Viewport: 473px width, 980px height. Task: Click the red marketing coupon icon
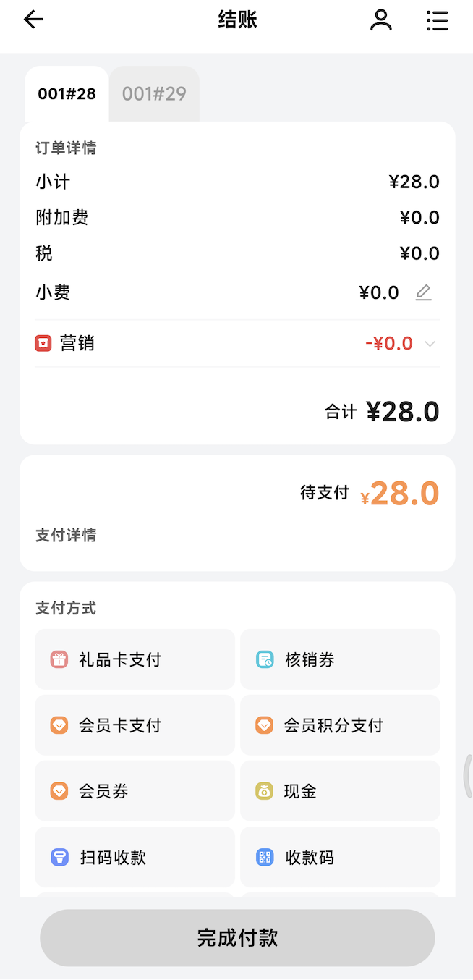tap(43, 343)
